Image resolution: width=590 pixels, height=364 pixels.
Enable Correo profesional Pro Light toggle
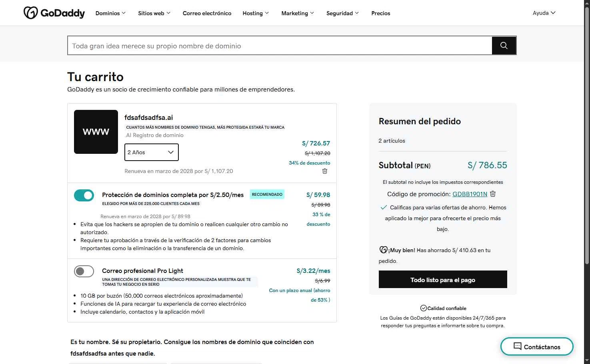coord(84,271)
